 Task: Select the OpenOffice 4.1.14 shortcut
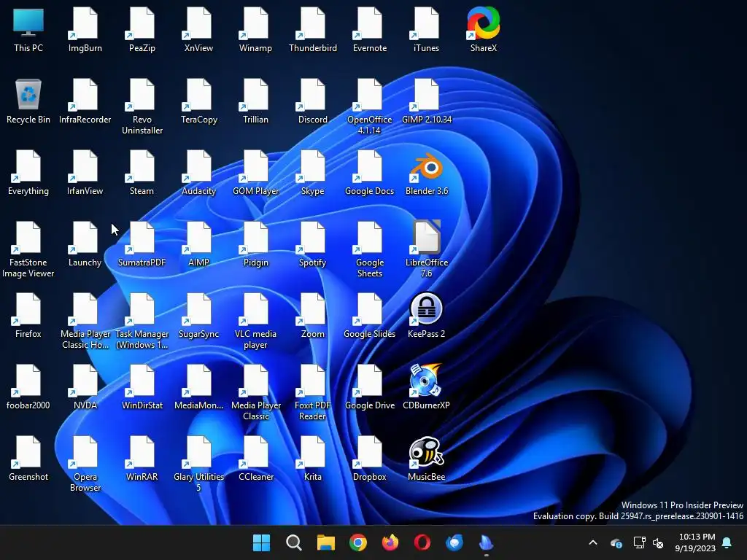coord(370,106)
